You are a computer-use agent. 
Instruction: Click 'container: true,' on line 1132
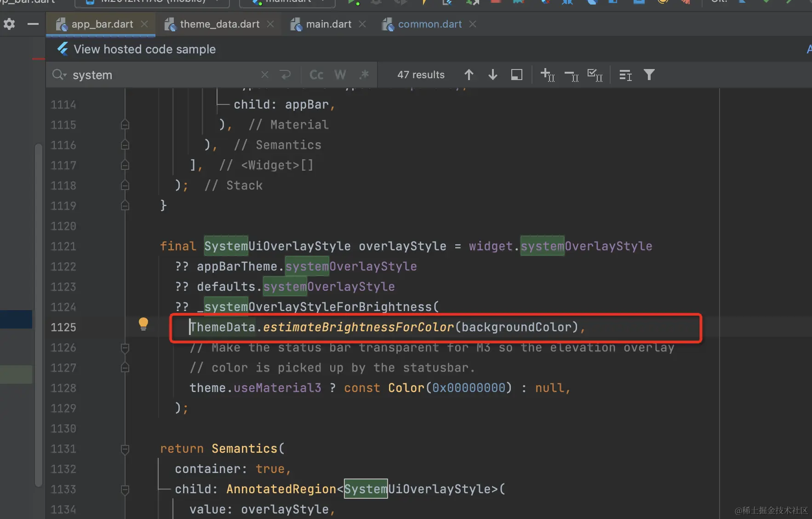pos(233,469)
